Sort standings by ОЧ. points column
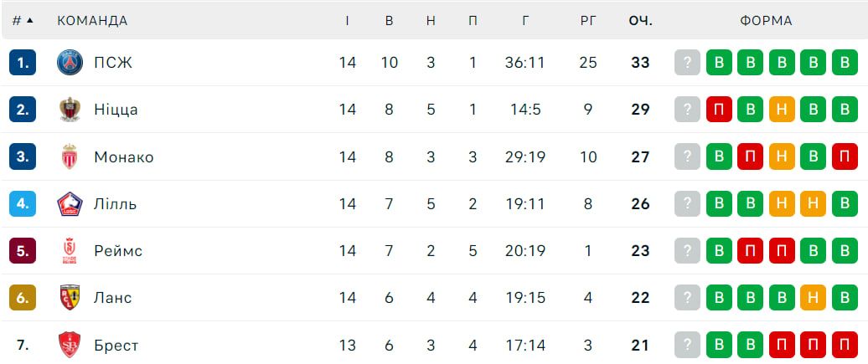 tap(641, 20)
